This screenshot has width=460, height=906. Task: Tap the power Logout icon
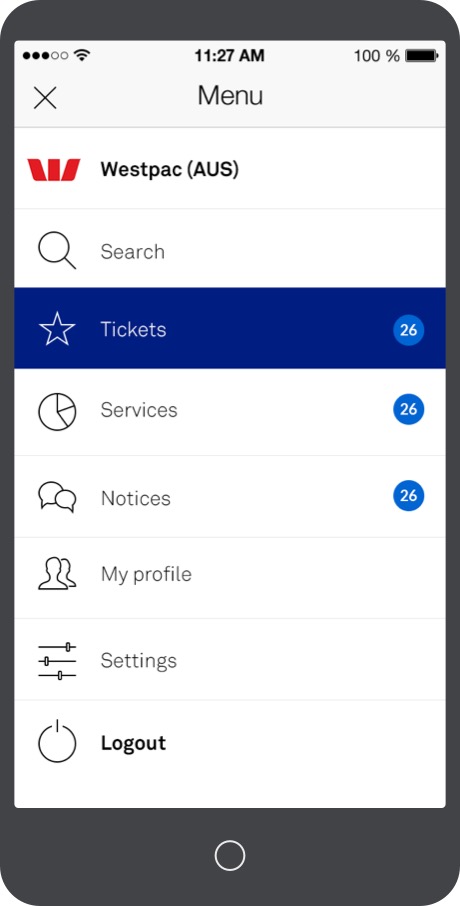57,742
